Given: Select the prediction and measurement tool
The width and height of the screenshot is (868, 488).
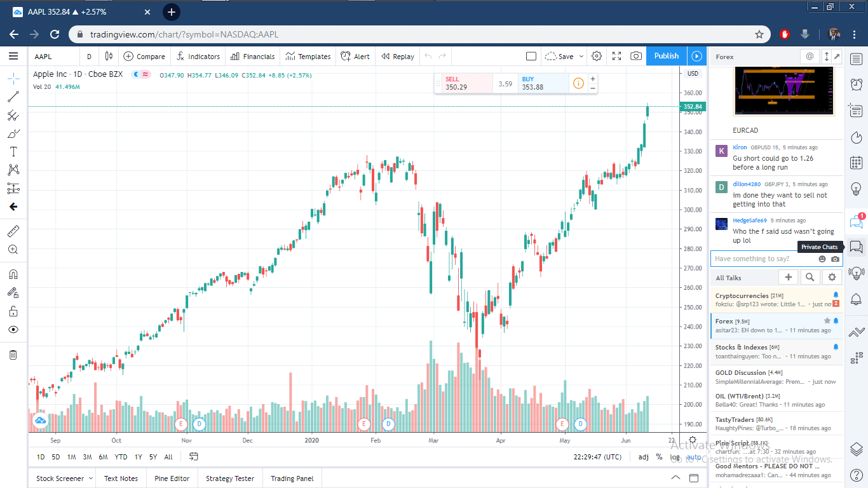Looking at the screenshot, I should click(13, 188).
